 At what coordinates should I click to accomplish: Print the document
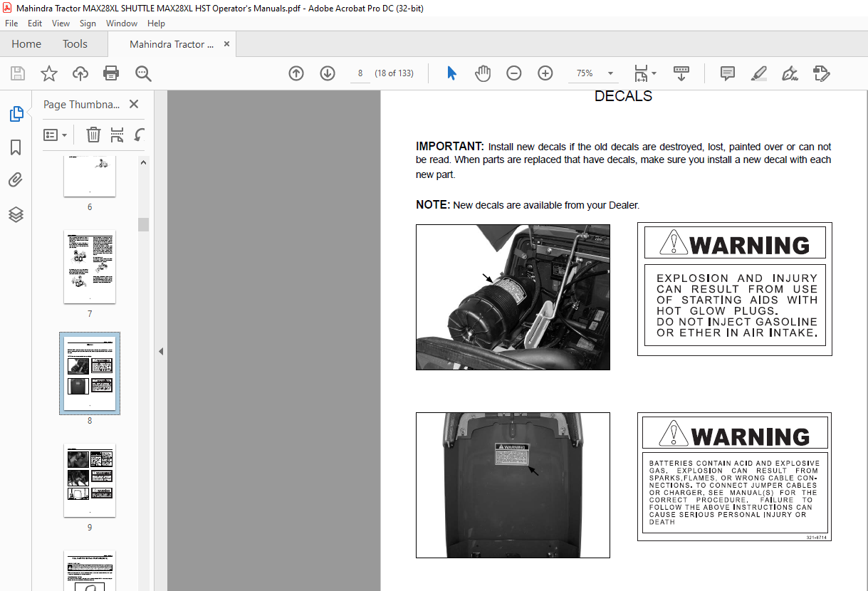point(111,73)
